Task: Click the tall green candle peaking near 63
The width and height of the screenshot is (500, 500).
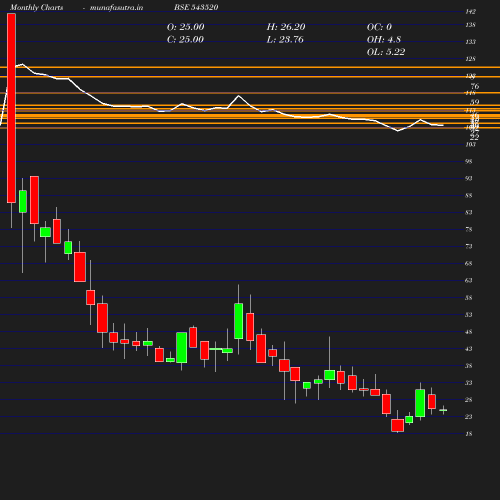Action: pos(238,321)
